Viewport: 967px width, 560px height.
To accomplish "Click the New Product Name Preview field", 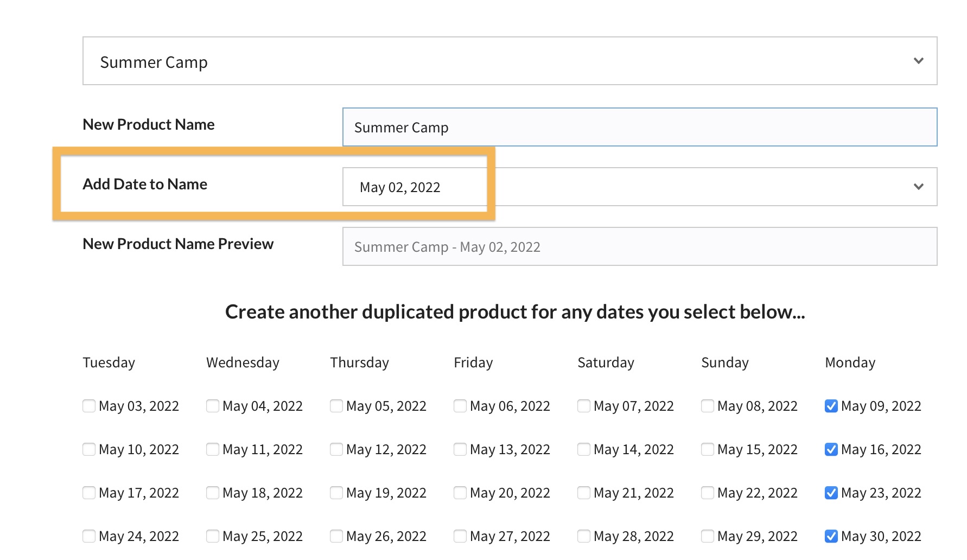I will pyautogui.click(x=639, y=246).
